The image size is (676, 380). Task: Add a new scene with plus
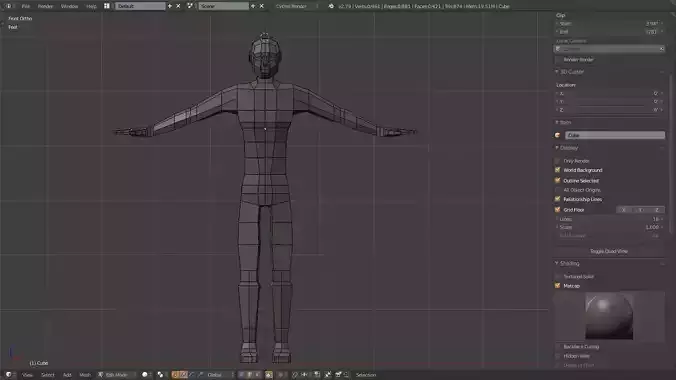point(253,6)
